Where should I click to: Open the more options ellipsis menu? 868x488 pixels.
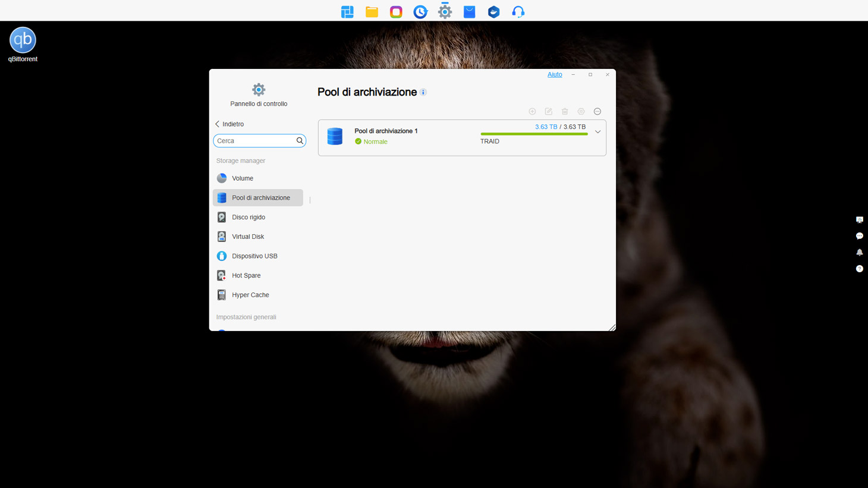click(597, 112)
